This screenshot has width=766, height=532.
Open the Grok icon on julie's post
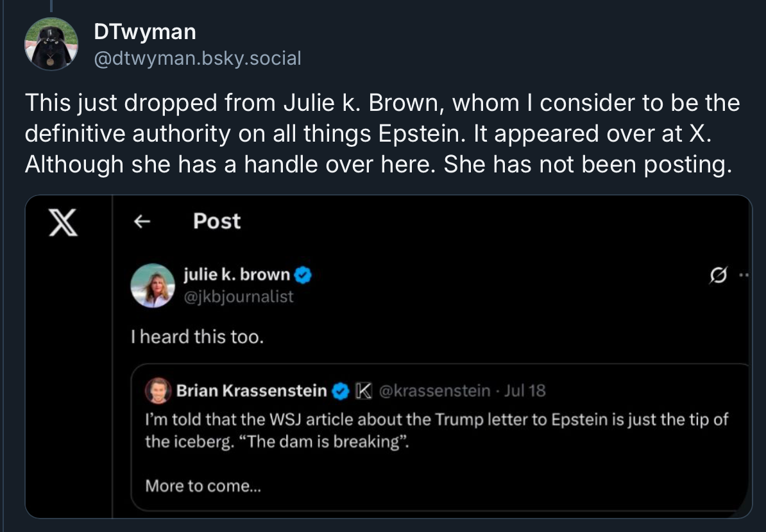pos(719,274)
